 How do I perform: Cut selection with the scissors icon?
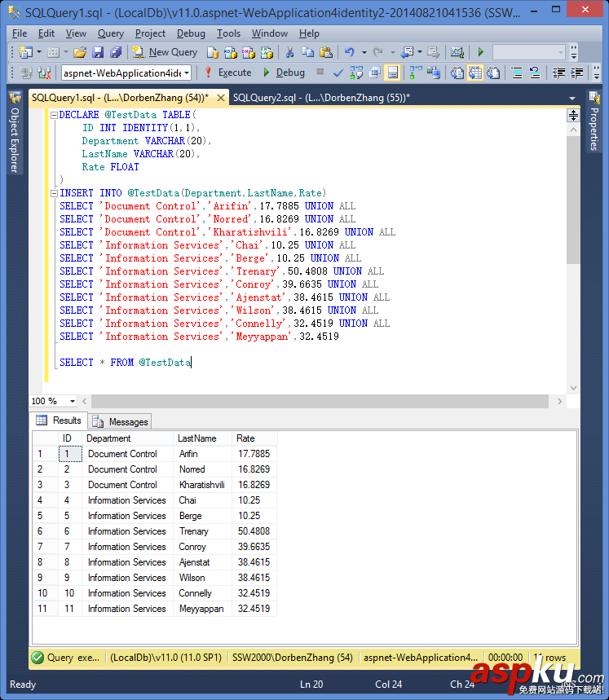click(289, 52)
